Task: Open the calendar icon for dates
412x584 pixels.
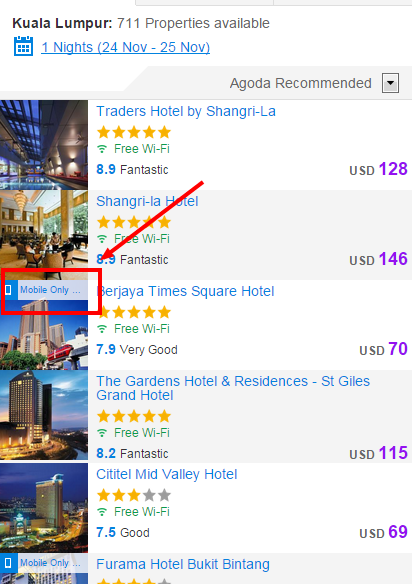Action: click(x=23, y=46)
